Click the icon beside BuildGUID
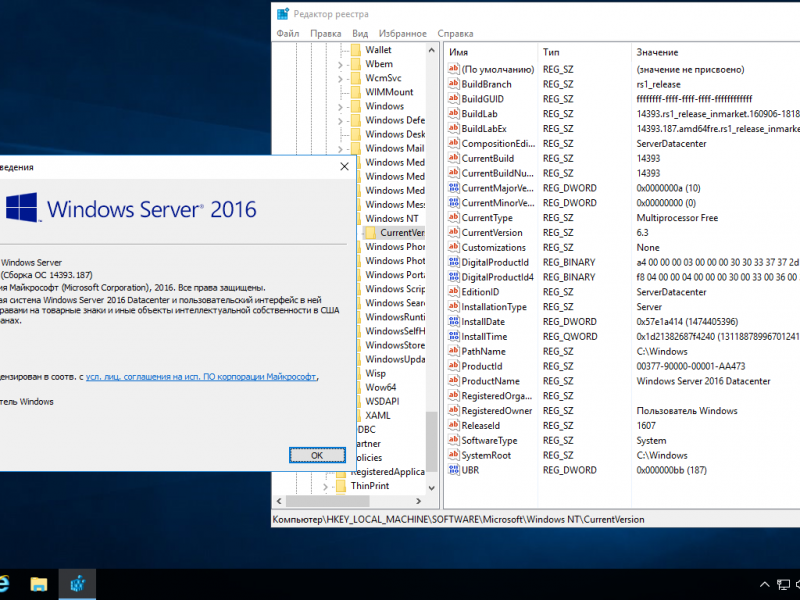Screen dimensions: 800x600 coord(454,98)
